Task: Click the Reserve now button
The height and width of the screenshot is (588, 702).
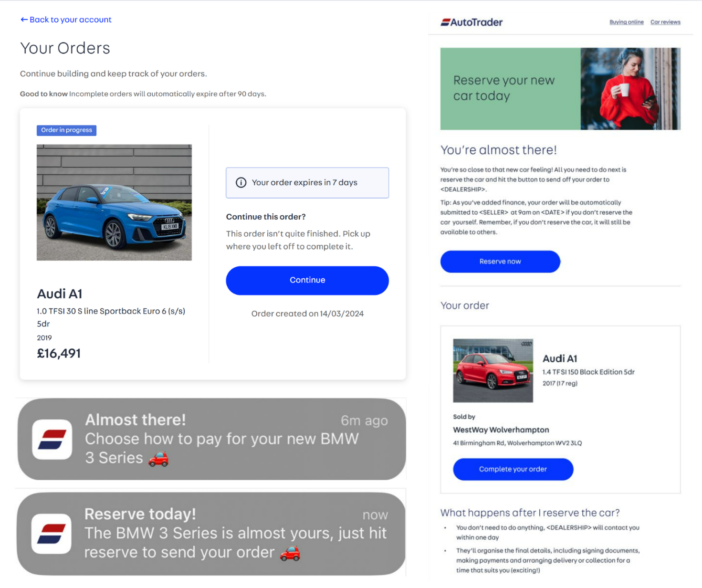Action: [x=500, y=262]
